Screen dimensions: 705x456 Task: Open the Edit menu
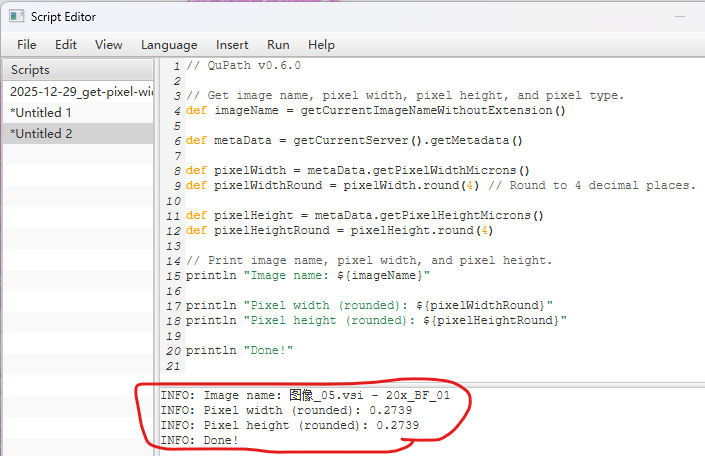coord(66,45)
